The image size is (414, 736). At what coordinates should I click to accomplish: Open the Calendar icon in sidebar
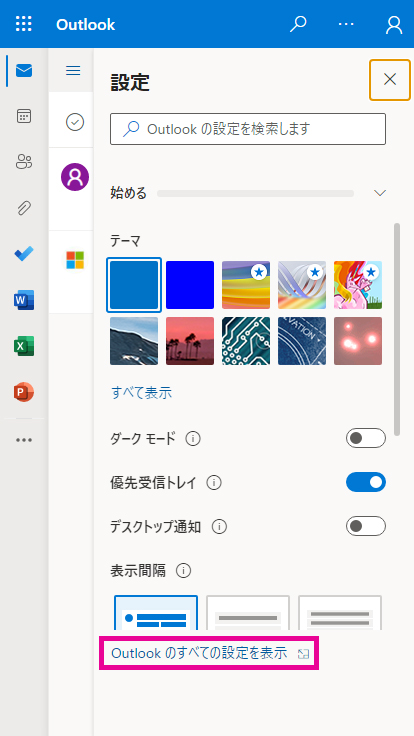click(x=23, y=116)
